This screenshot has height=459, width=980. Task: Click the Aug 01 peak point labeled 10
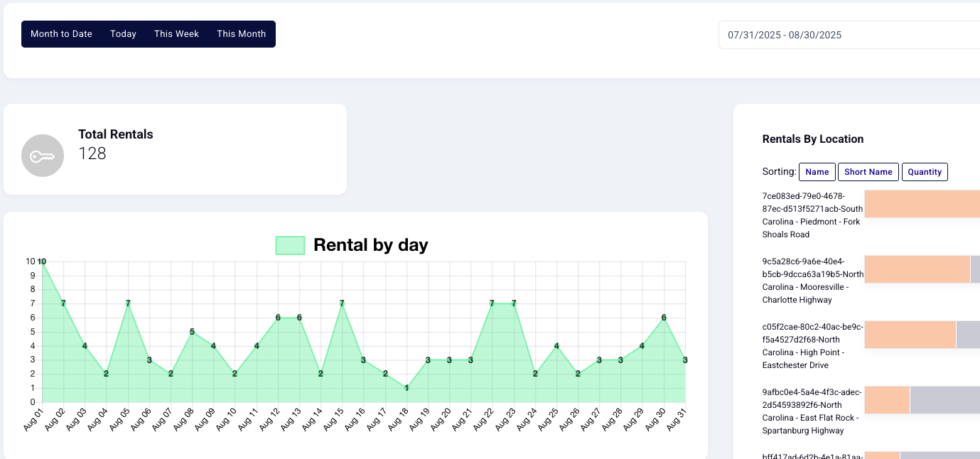(x=42, y=261)
